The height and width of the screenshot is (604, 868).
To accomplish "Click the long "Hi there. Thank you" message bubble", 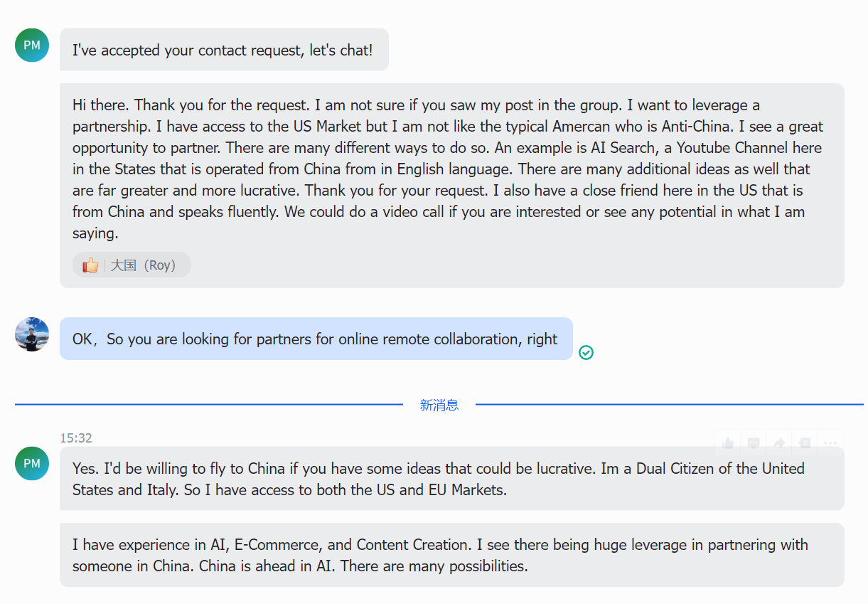I will point(451,169).
